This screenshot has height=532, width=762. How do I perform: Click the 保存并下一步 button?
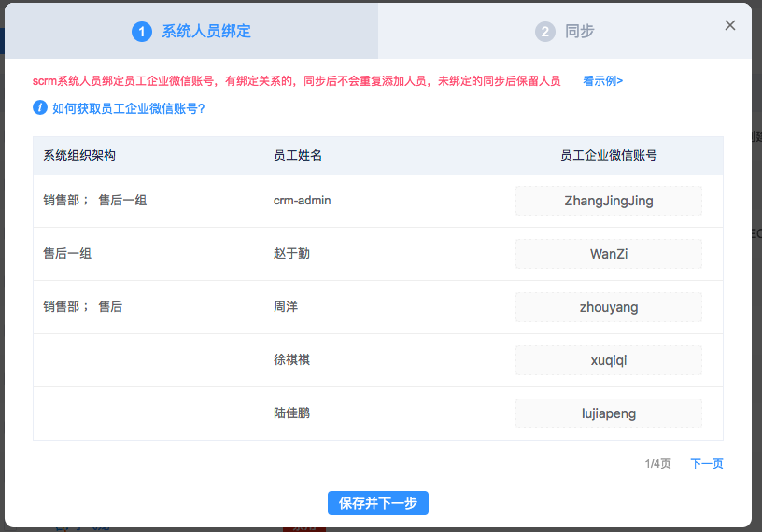(x=378, y=503)
